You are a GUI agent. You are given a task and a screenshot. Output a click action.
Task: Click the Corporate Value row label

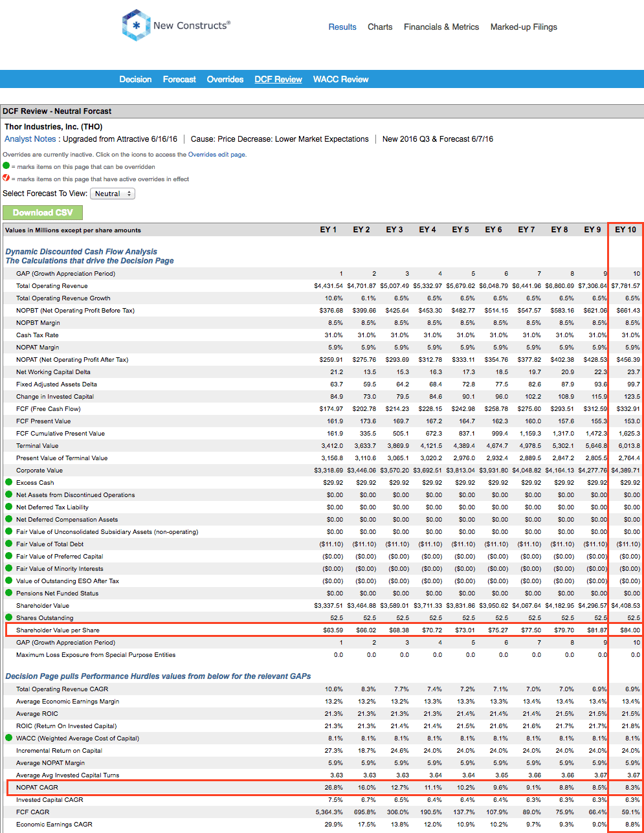tap(39, 471)
